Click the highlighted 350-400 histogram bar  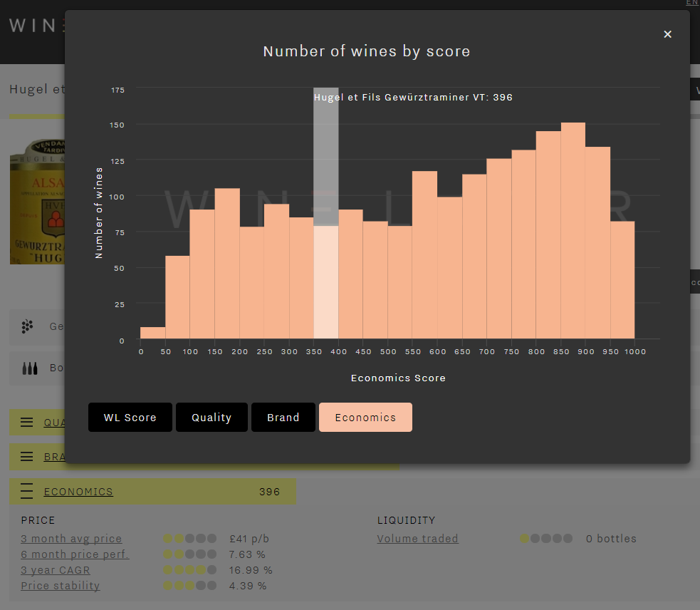[x=326, y=282]
